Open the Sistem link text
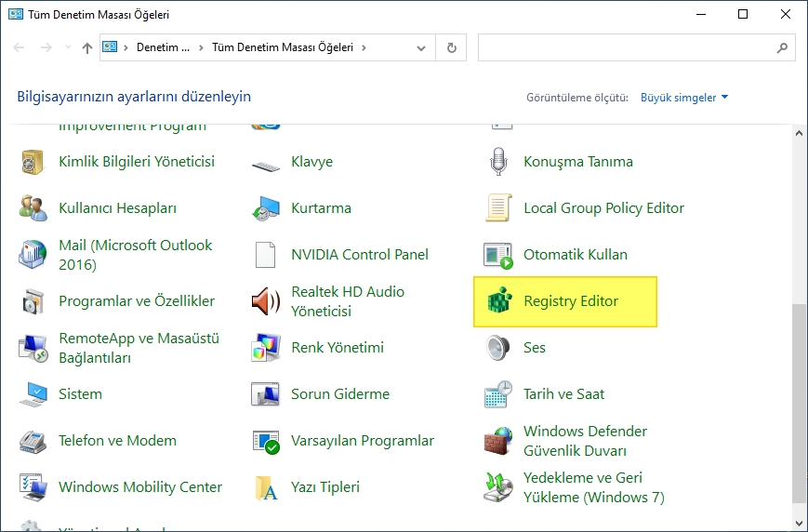808x532 pixels. click(80, 394)
